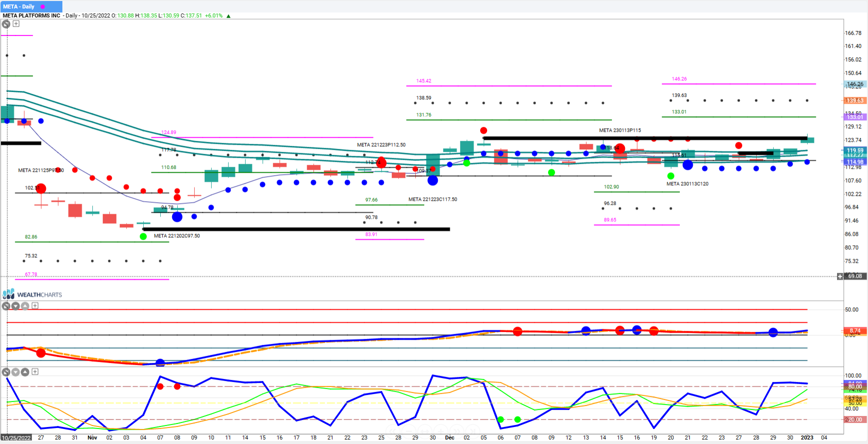Click the 145.42 magenta level label

click(424, 81)
